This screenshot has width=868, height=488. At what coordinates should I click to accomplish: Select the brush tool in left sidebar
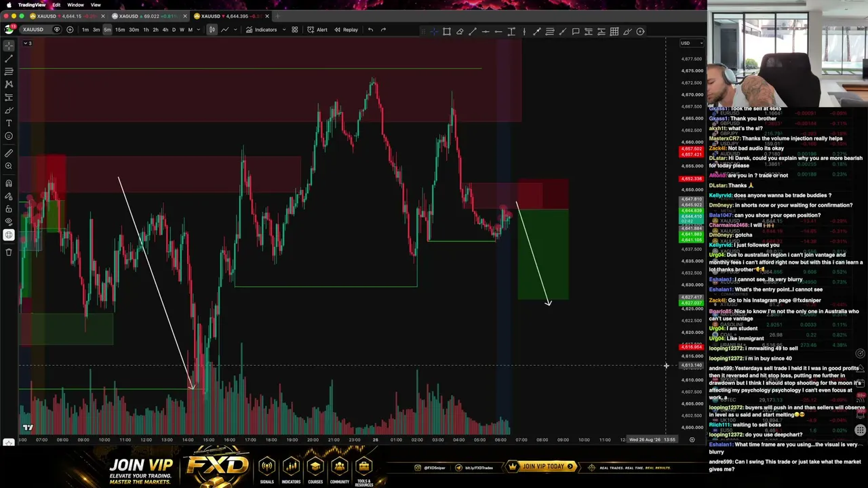9,110
